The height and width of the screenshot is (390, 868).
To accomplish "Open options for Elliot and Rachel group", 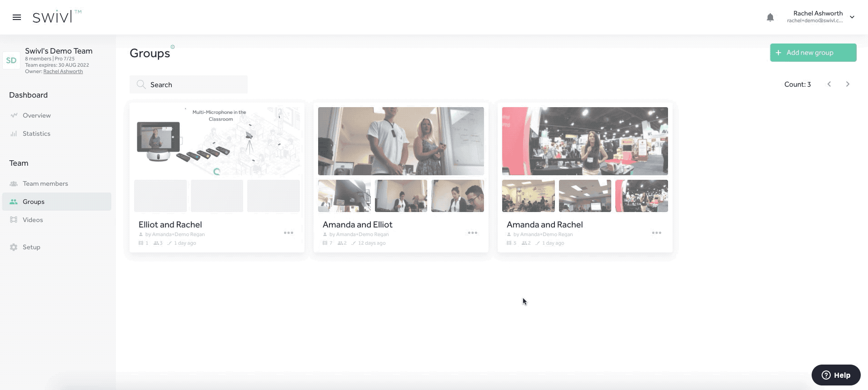I will click(x=288, y=233).
